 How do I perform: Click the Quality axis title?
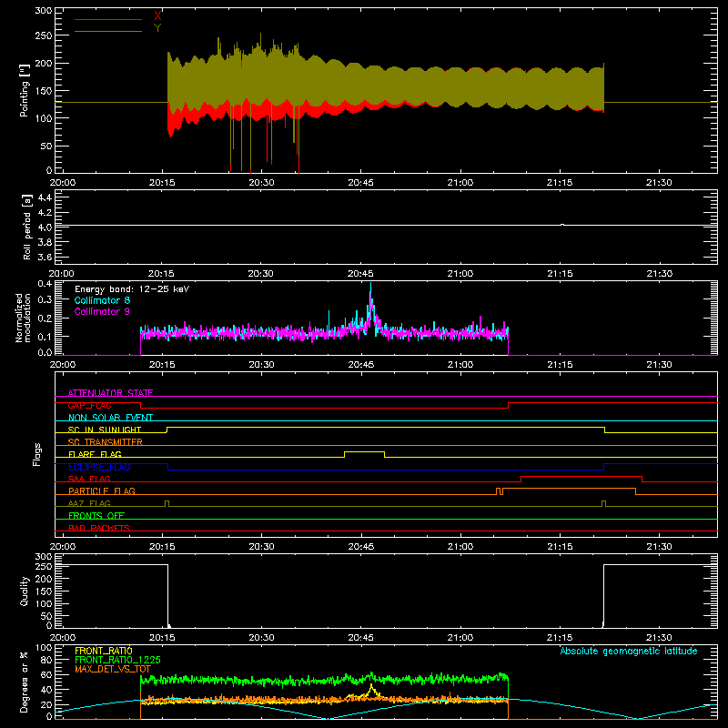(25, 591)
